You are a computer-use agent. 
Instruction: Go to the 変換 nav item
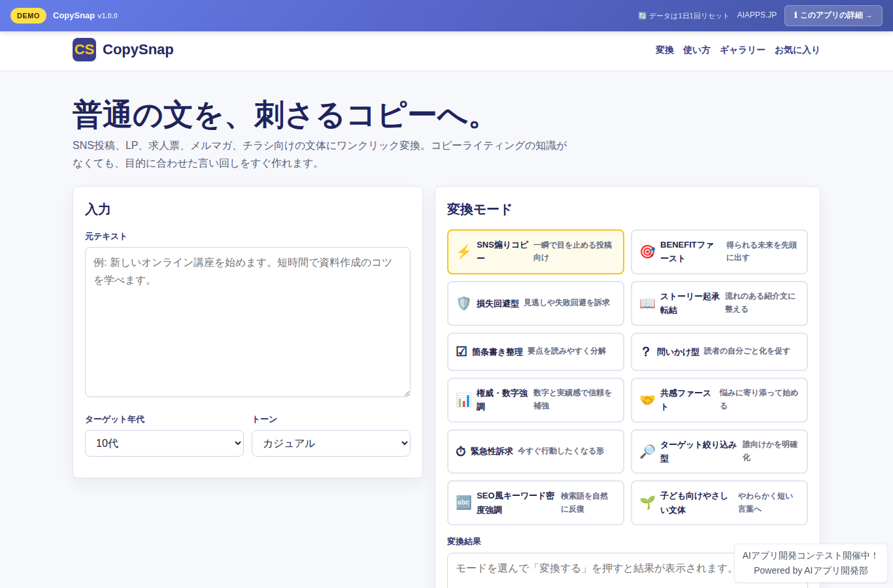pyautogui.click(x=665, y=50)
